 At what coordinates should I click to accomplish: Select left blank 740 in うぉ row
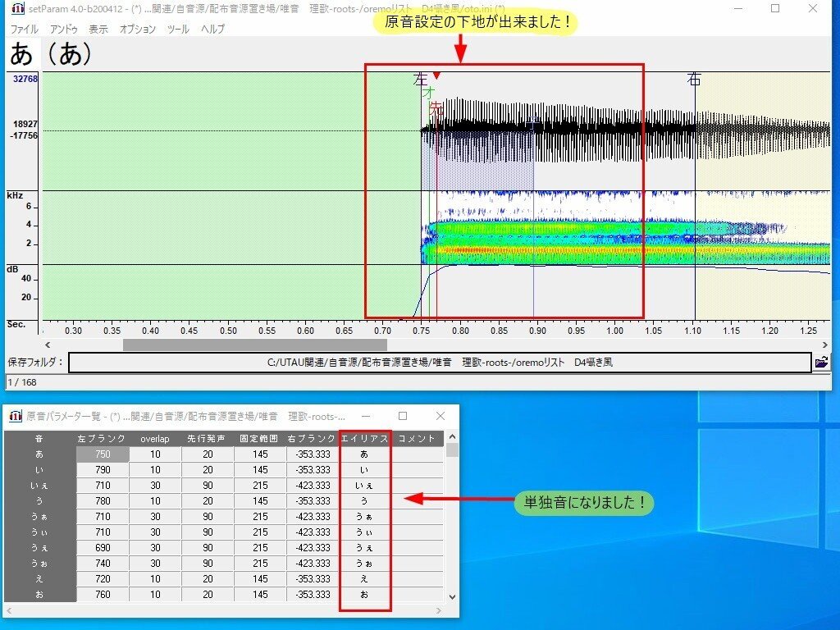click(x=103, y=563)
